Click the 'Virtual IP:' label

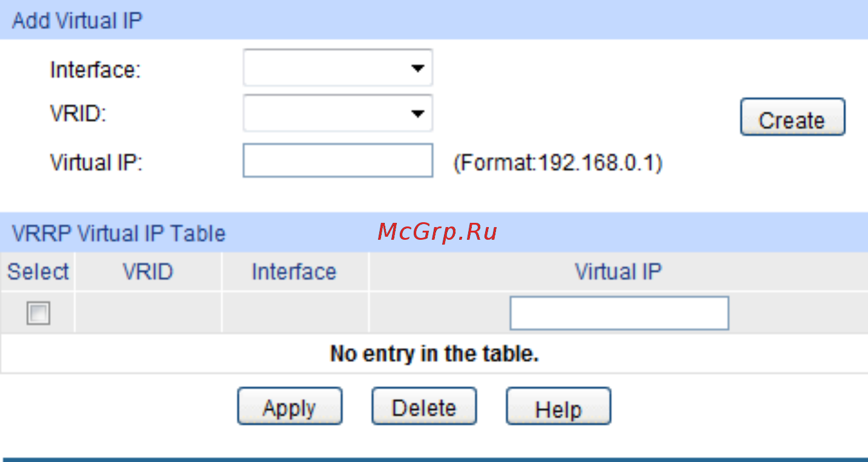96,162
